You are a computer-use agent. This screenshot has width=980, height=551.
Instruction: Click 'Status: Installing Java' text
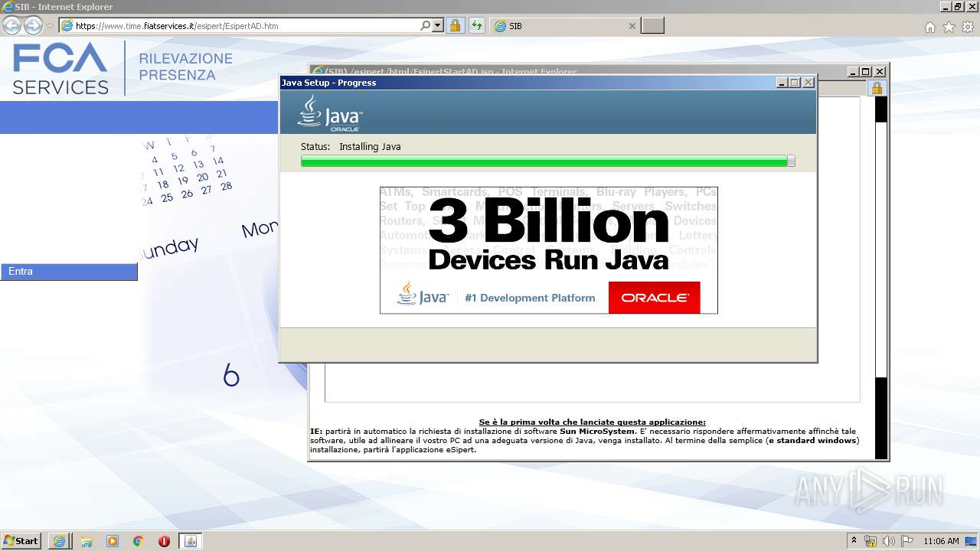pos(351,147)
